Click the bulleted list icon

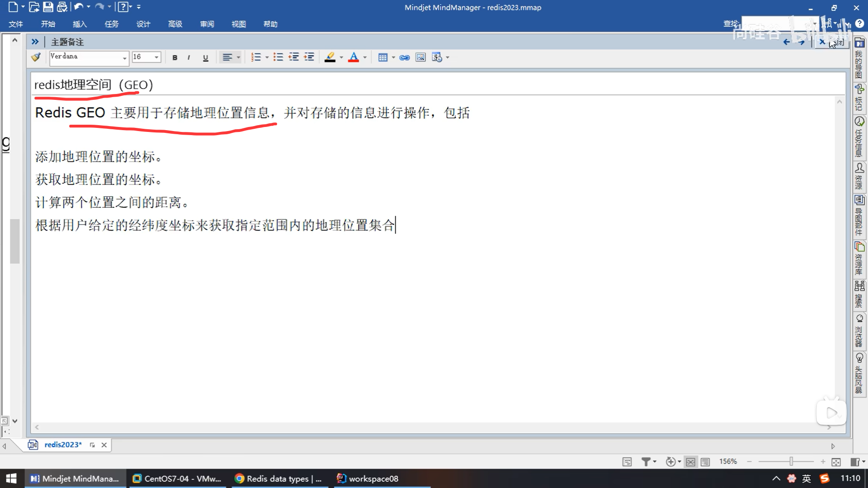point(278,57)
